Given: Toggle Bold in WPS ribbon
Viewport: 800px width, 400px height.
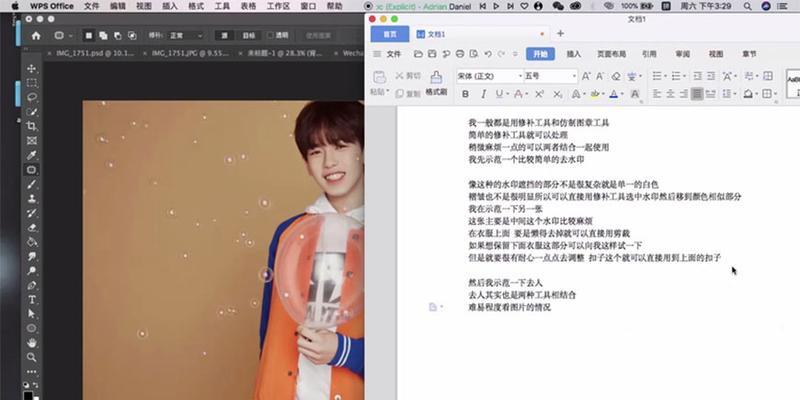Looking at the screenshot, I should click(465, 94).
